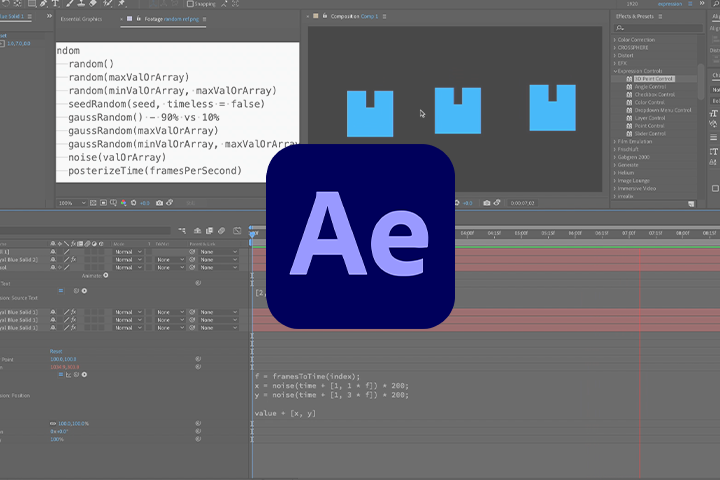
Task: Click the motion blur timeline icon
Action: point(221,231)
